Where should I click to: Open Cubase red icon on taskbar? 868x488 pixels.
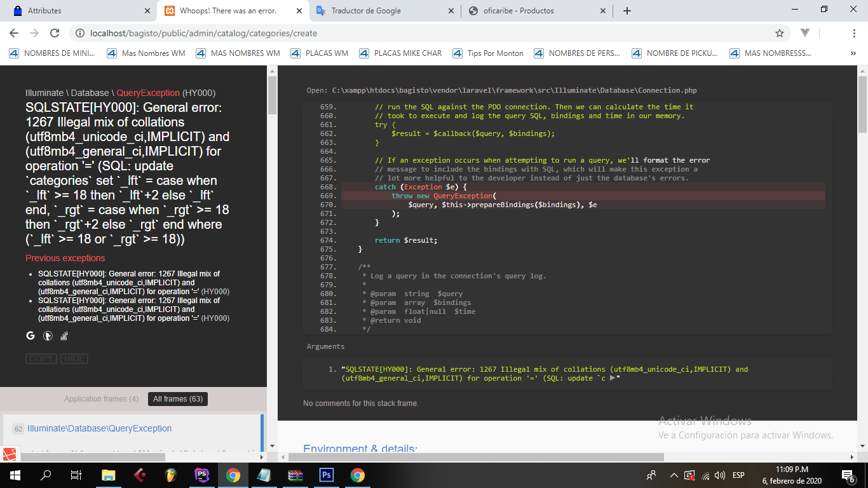(x=140, y=475)
